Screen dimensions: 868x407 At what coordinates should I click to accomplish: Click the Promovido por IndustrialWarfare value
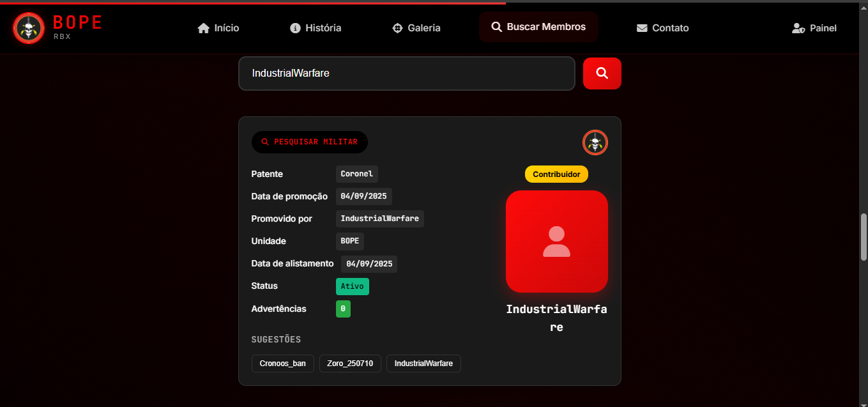tap(380, 219)
